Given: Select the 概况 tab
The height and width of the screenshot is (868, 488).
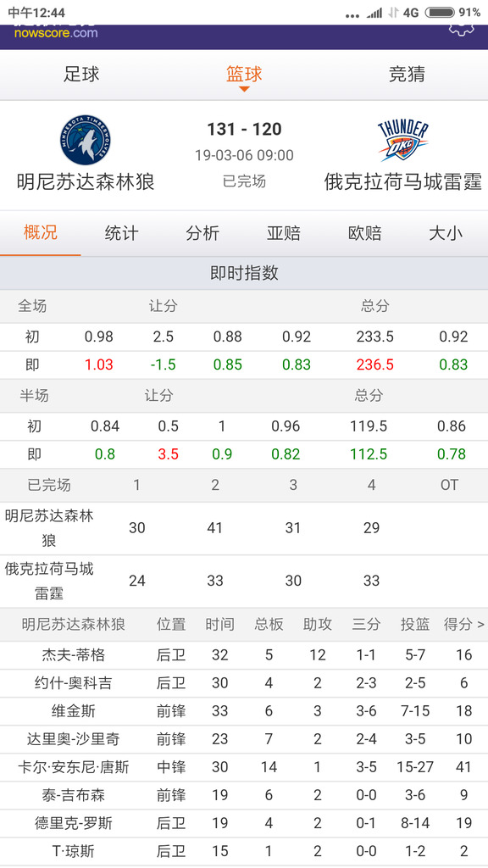Looking at the screenshot, I should click(41, 232).
